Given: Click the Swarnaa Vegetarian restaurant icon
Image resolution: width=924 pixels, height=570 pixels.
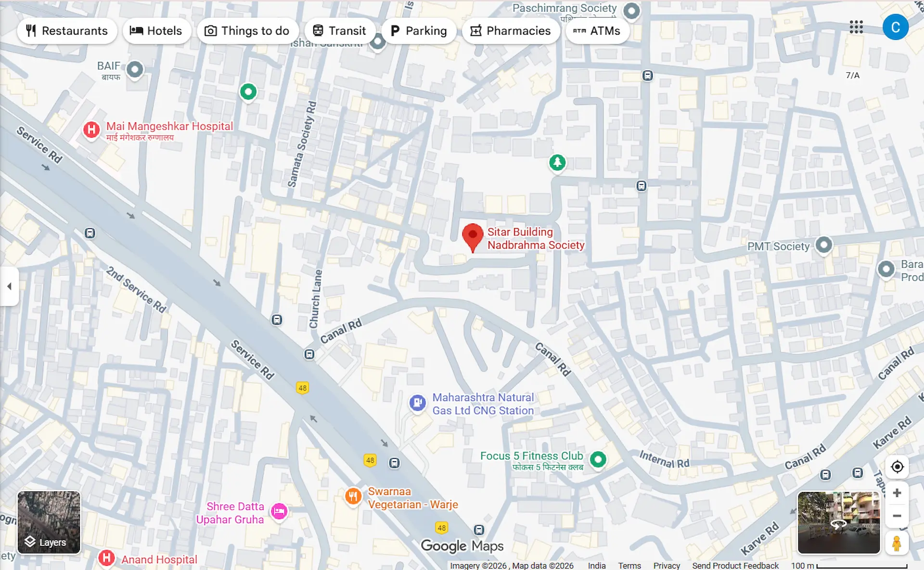Looking at the screenshot, I should tap(353, 496).
